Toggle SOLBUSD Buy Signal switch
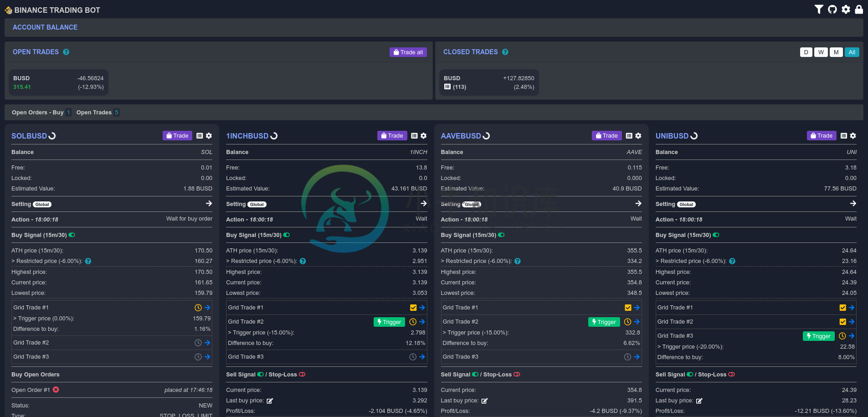Viewport: 868px width, 417px height. (x=72, y=235)
